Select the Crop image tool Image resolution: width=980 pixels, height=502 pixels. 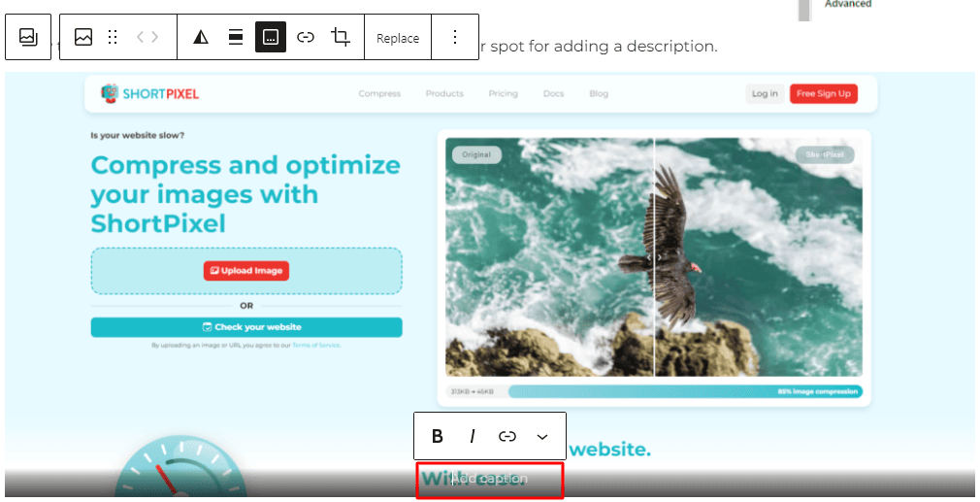(341, 38)
